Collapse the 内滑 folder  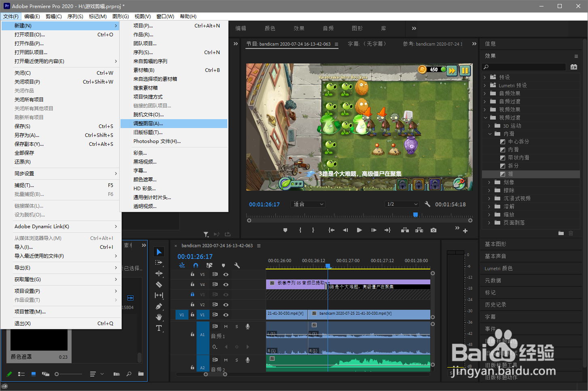click(x=490, y=134)
